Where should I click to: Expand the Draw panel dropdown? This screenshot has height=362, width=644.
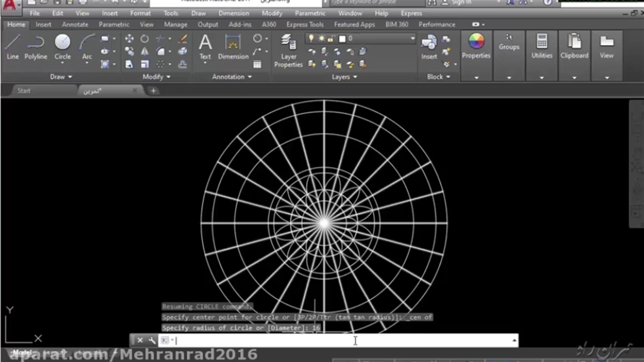point(61,77)
